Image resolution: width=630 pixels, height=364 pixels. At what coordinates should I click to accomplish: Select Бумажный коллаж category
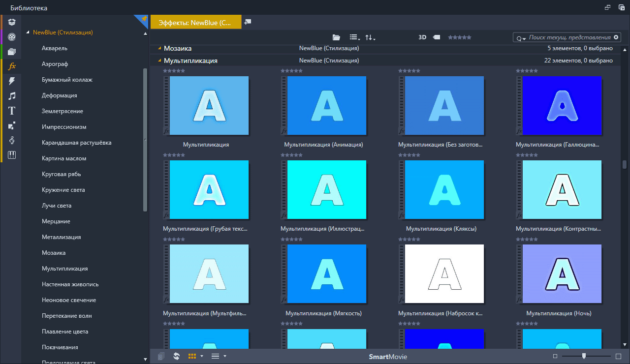67,80
